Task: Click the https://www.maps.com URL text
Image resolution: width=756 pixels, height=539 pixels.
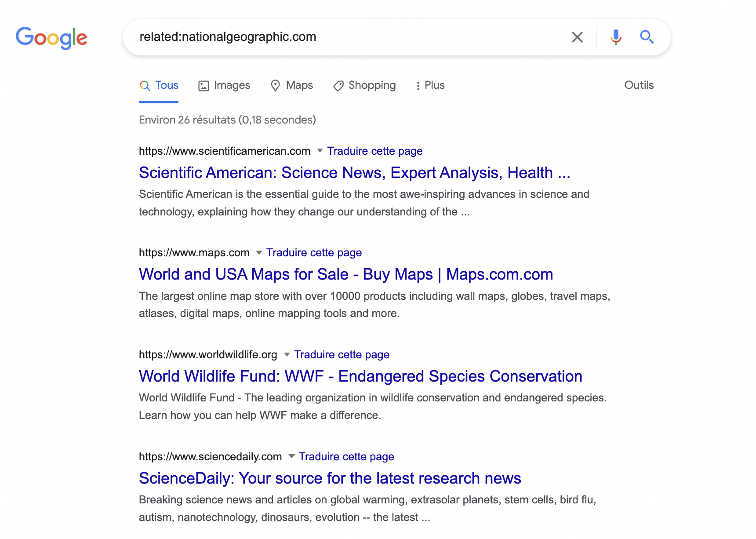Action: (194, 253)
